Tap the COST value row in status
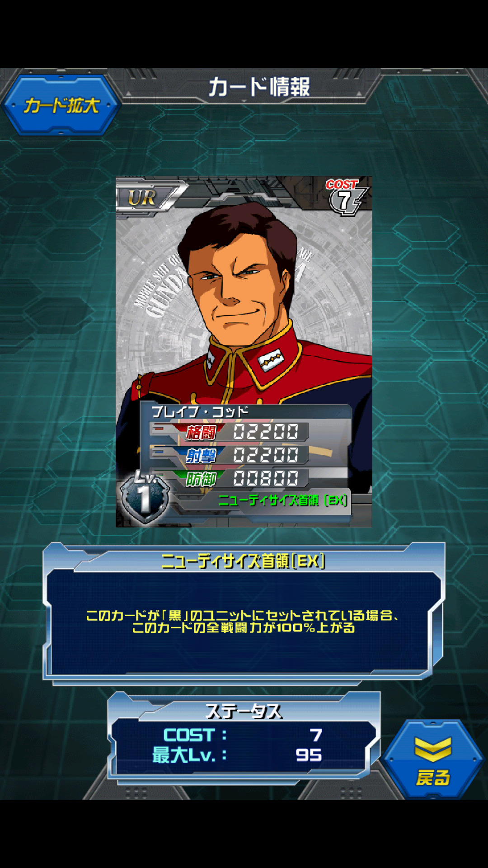 [243, 735]
